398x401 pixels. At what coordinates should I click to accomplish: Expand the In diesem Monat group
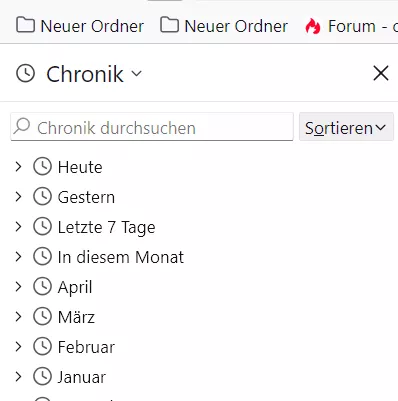click(x=18, y=256)
